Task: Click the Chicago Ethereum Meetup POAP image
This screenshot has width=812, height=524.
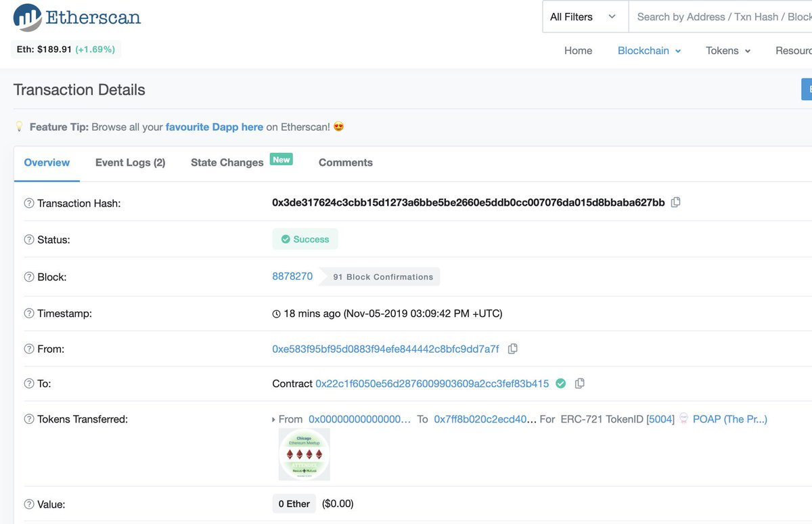Action: (304, 454)
